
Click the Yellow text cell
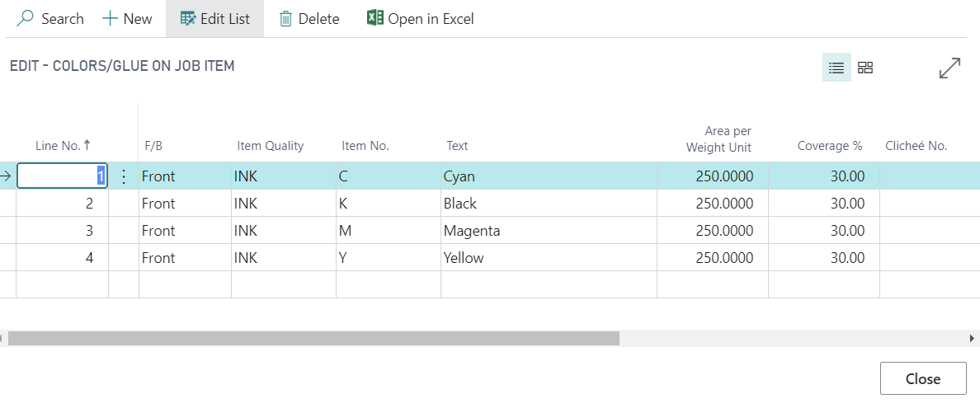pos(549,257)
